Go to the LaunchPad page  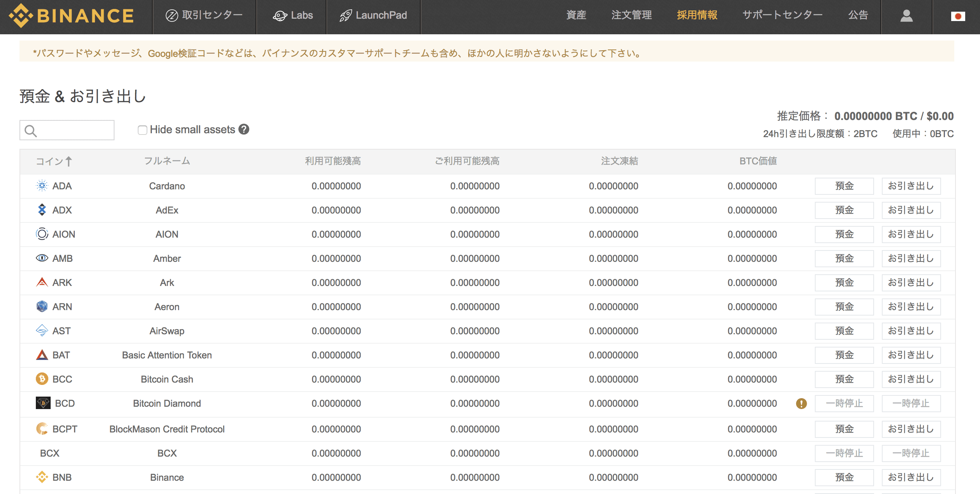coord(373,16)
